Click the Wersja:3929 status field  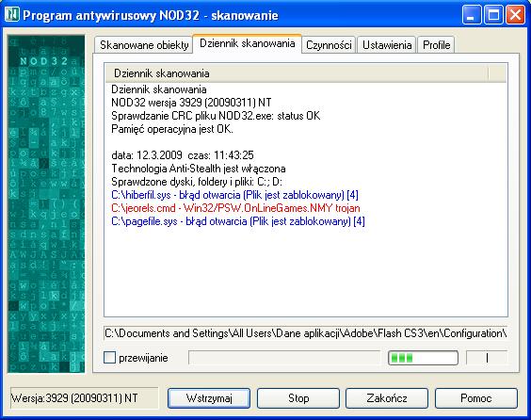84,398
